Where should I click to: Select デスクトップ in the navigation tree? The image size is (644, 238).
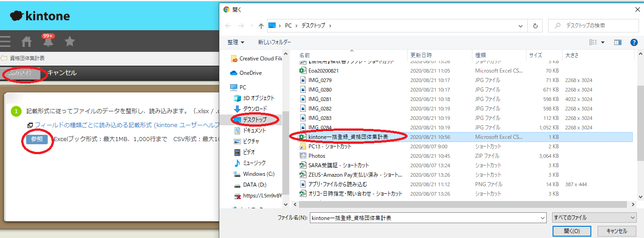(254, 119)
